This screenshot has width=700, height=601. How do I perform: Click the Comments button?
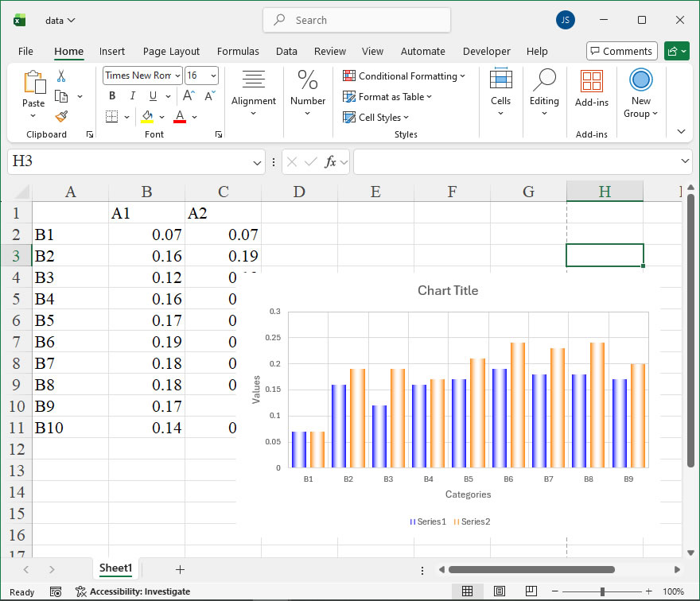coord(621,51)
